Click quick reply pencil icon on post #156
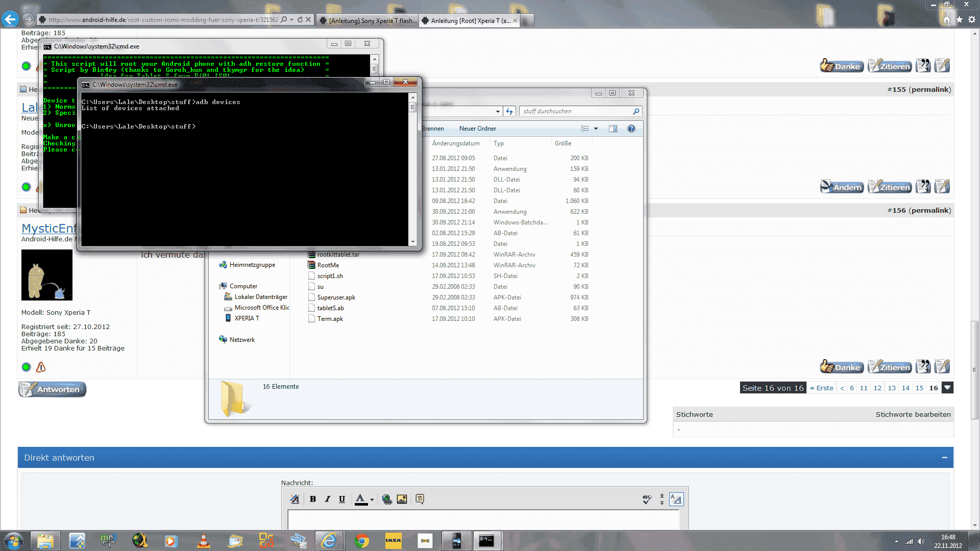This screenshot has height=551, width=980. point(942,367)
